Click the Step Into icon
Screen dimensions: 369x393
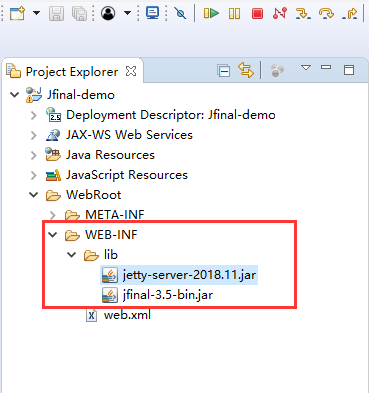click(x=303, y=13)
